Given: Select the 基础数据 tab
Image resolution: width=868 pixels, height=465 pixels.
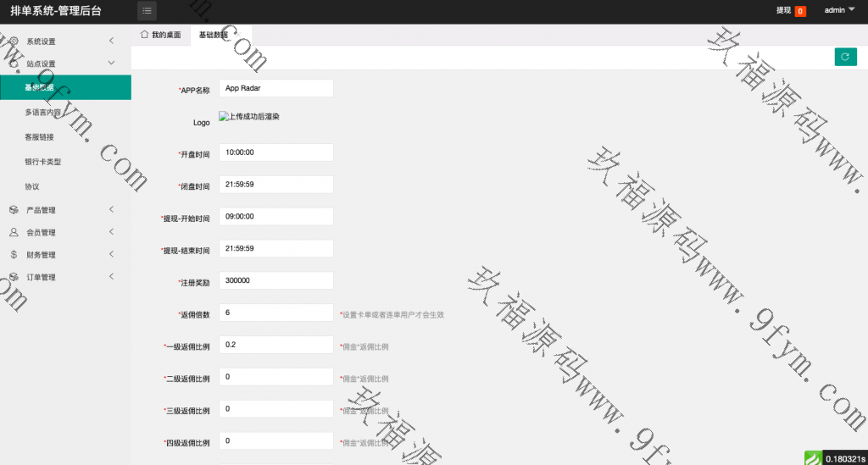Looking at the screenshot, I should point(214,35).
